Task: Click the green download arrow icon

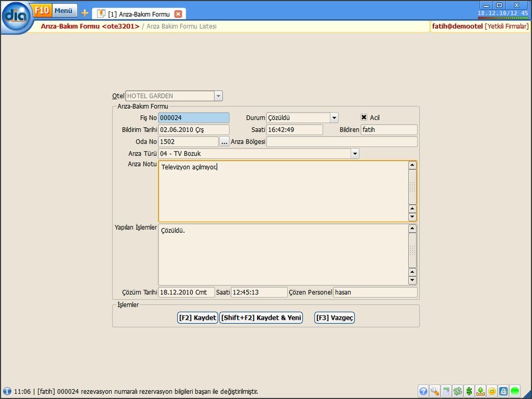Action: coord(481,391)
